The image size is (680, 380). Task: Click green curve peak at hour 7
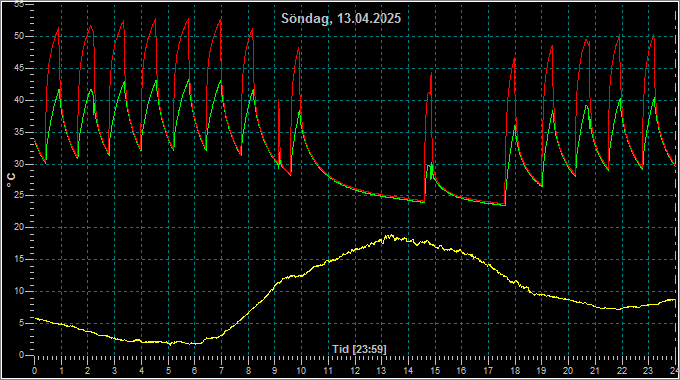(220, 81)
